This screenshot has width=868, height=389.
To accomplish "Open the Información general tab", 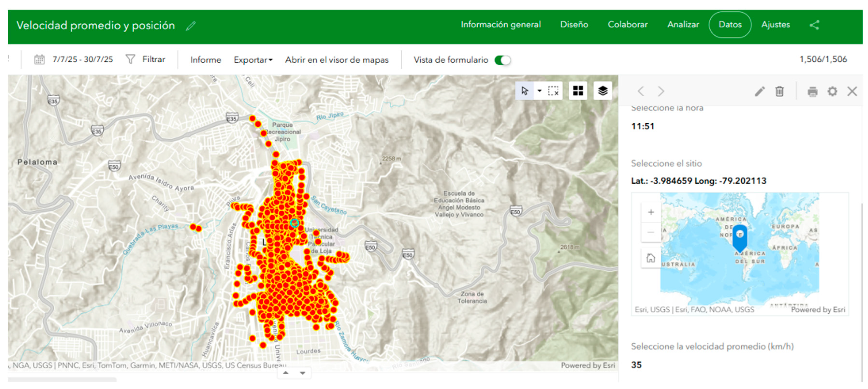I will pyautogui.click(x=500, y=25).
